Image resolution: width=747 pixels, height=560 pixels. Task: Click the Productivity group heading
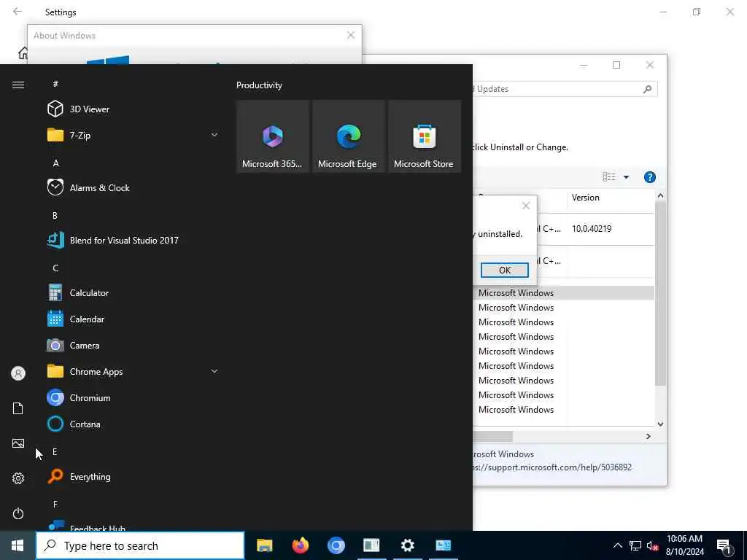[259, 85]
